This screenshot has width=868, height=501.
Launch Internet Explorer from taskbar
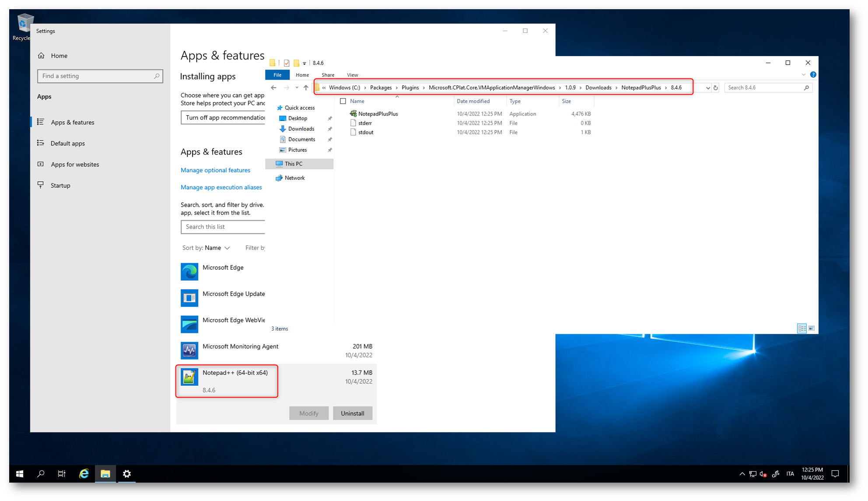tap(84, 474)
